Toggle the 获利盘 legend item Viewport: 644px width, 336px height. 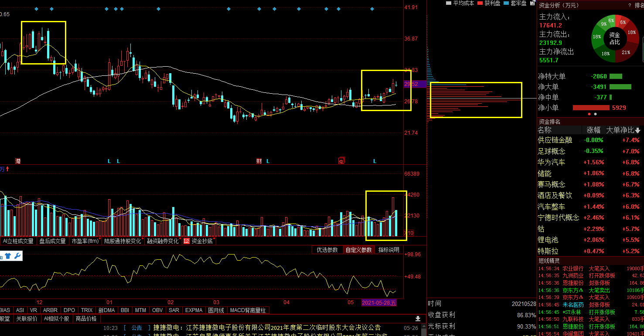[x=488, y=3]
